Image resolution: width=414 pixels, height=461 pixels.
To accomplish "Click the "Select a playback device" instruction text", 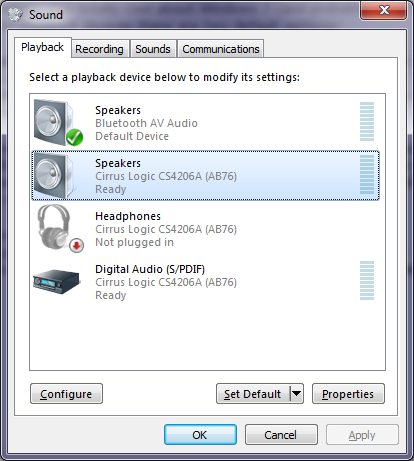I will [x=164, y=77].
